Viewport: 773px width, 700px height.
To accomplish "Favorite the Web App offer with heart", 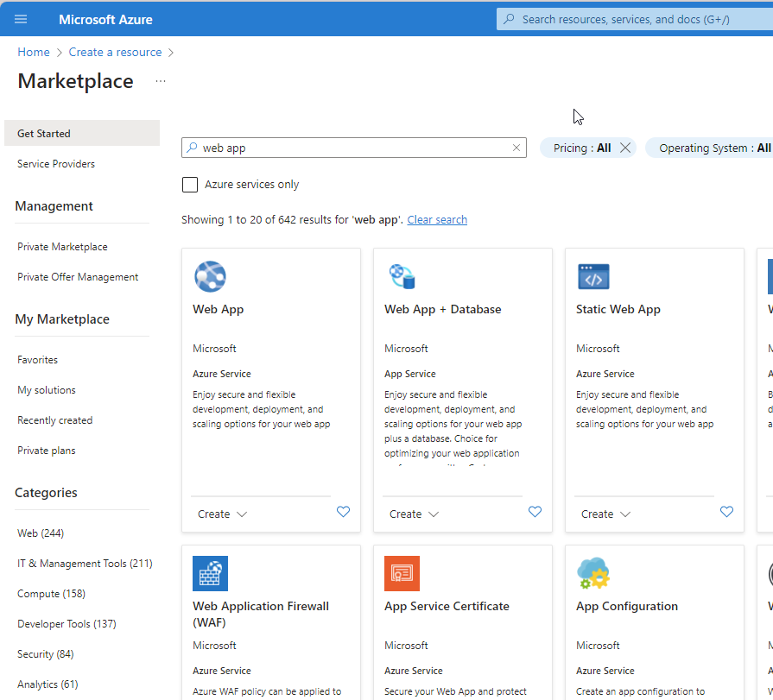I will click(x=343, y=512).
